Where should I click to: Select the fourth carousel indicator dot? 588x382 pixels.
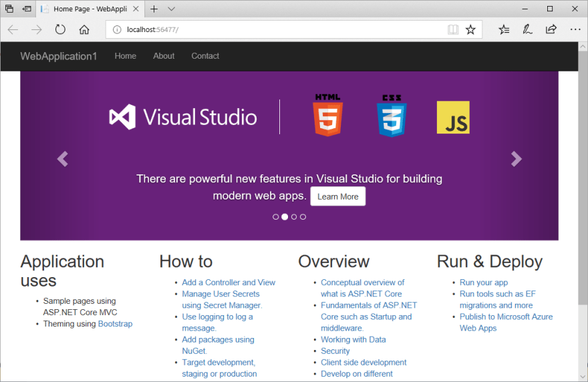click(x=303, y=217)
